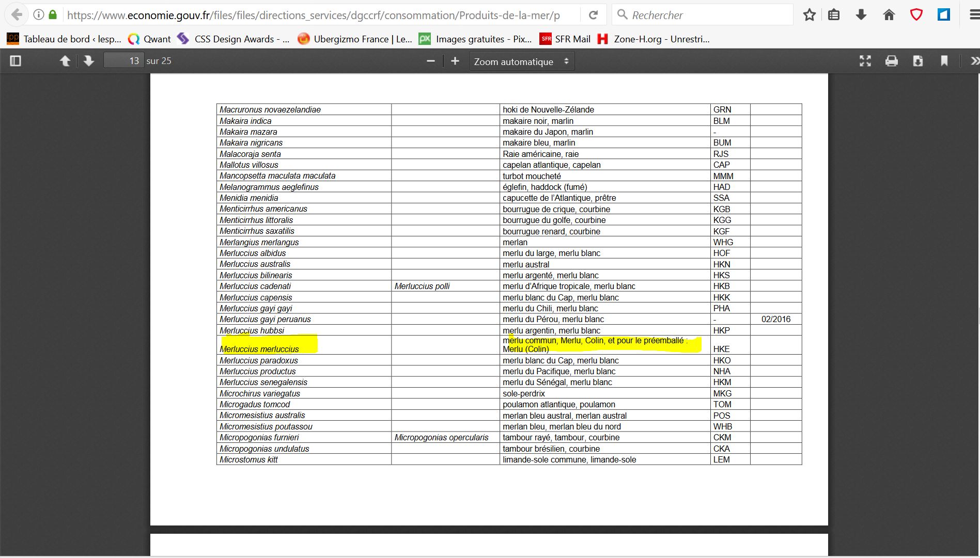Show site information for the secure padlock
This screenshot has width=980, height=558.
[x=52, y=15]
